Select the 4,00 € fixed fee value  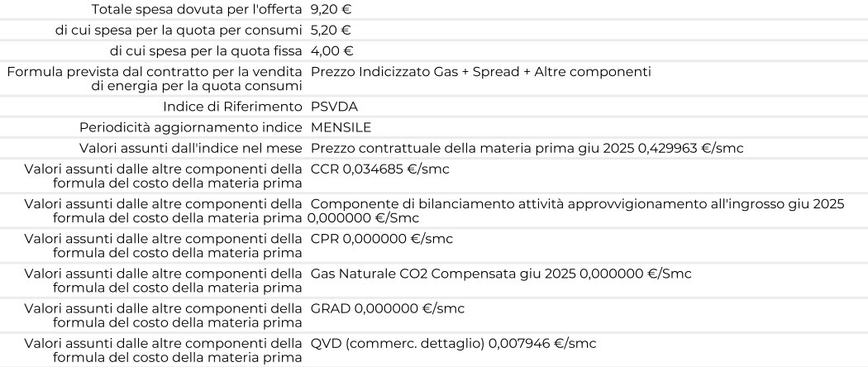click(332, 51)
